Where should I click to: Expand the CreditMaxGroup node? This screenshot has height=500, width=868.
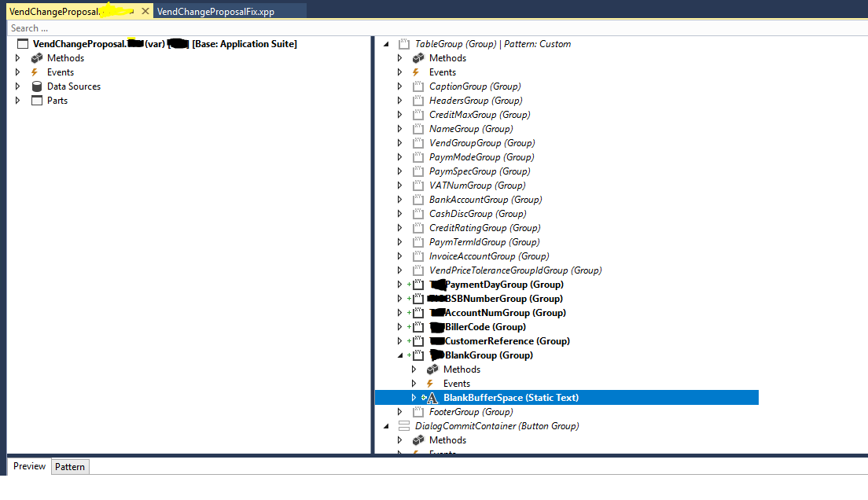(399, 115)
